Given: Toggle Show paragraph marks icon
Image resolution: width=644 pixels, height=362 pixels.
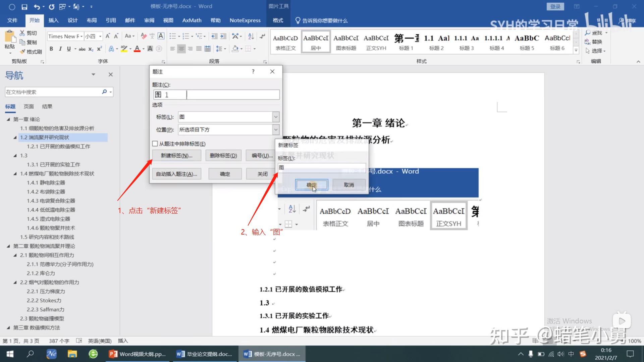Looking at the screenshot, I should click(x=262, y=36).
